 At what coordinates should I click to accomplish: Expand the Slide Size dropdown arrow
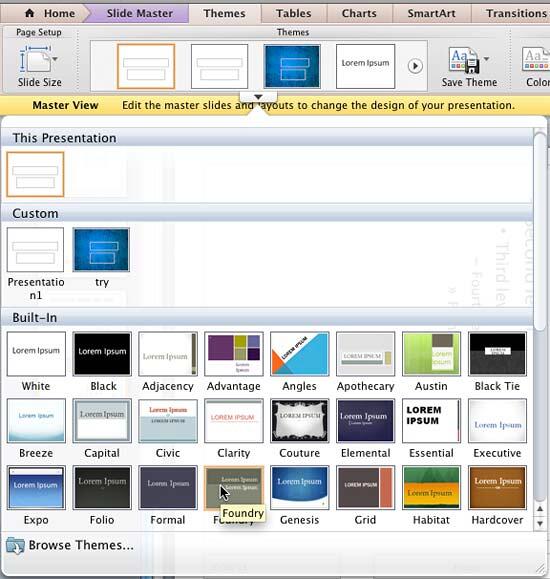[55, 59]
